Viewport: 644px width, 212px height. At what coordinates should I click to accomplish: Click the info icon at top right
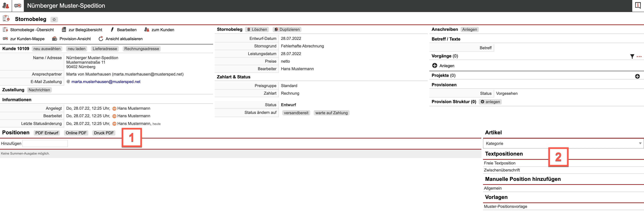click(x=638, y=6)
